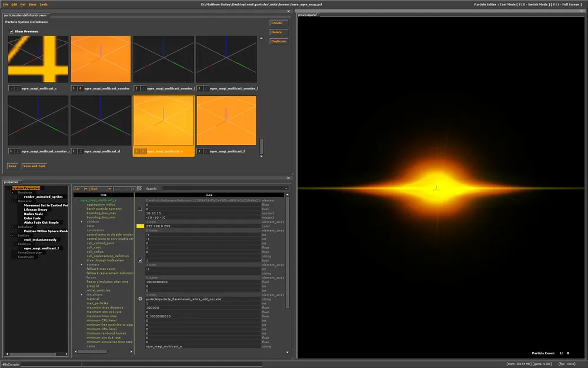Toggle the Show Previews checkbox
The height and width of the screenshot is (368, 588).
(11, 31)
